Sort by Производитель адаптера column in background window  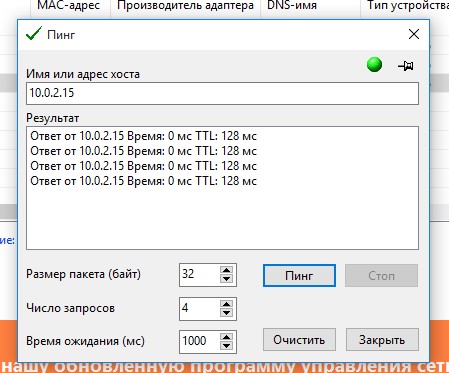click(185, 6)
